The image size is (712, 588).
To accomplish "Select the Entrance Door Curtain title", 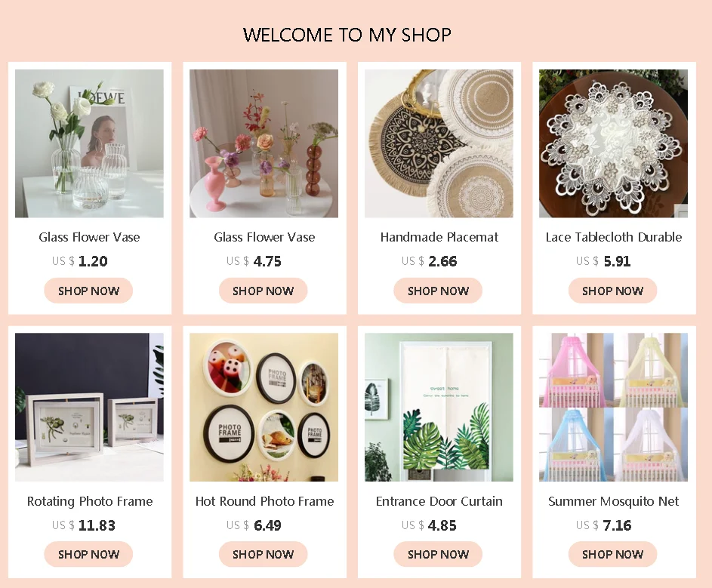I will click(439, 501).
